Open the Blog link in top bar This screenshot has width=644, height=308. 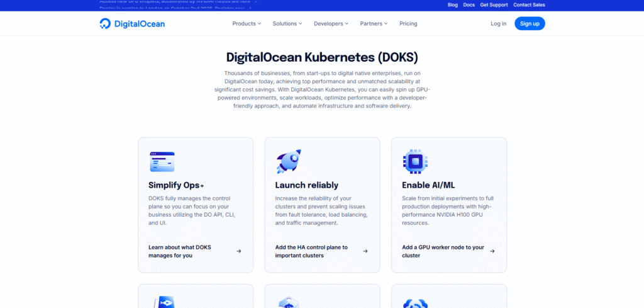click(x=452, y=5)
